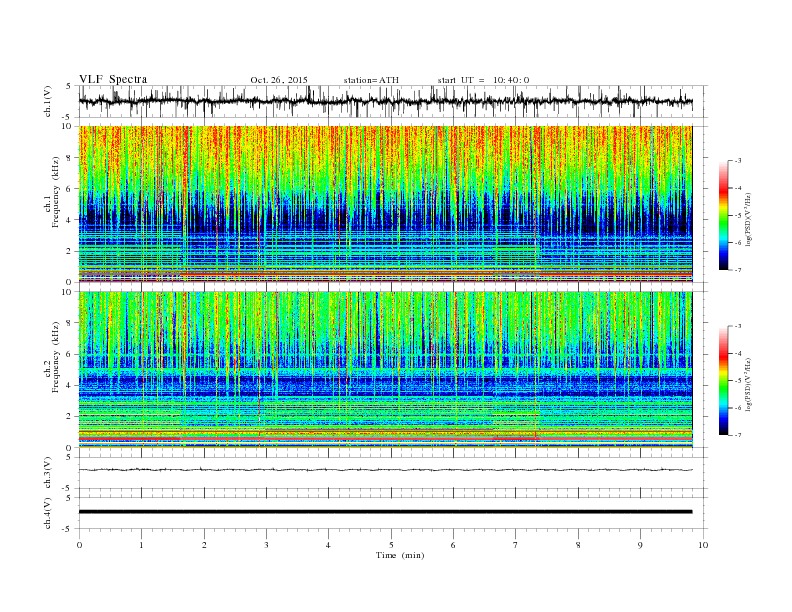Click the '6' kHz tick of ch.2 spectrogram
This screenshot has width=792, height=612.
click(x=69, y=354)
